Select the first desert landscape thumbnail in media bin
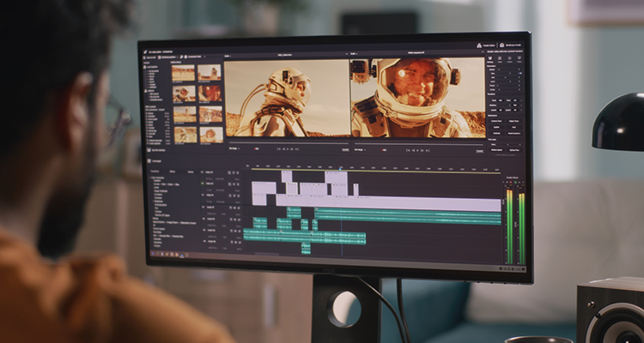The height and width of the screenshot is (343, 644). click(x=183, y=73)
